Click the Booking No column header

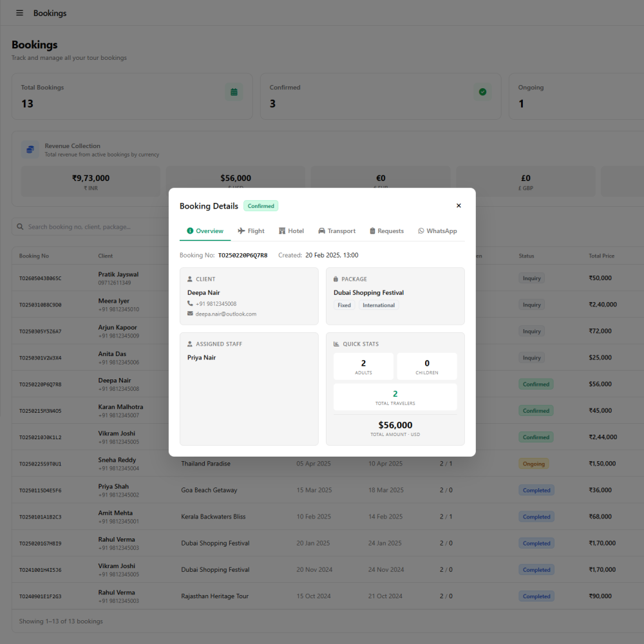click(34, 256)
